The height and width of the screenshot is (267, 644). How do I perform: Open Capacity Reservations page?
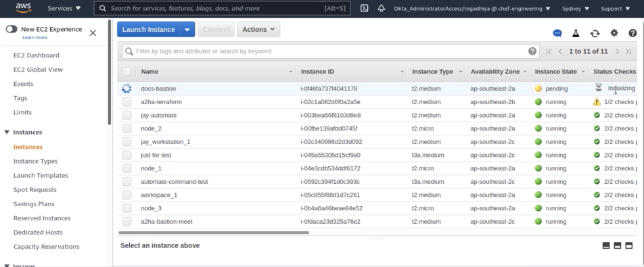[x=47, y=247]
